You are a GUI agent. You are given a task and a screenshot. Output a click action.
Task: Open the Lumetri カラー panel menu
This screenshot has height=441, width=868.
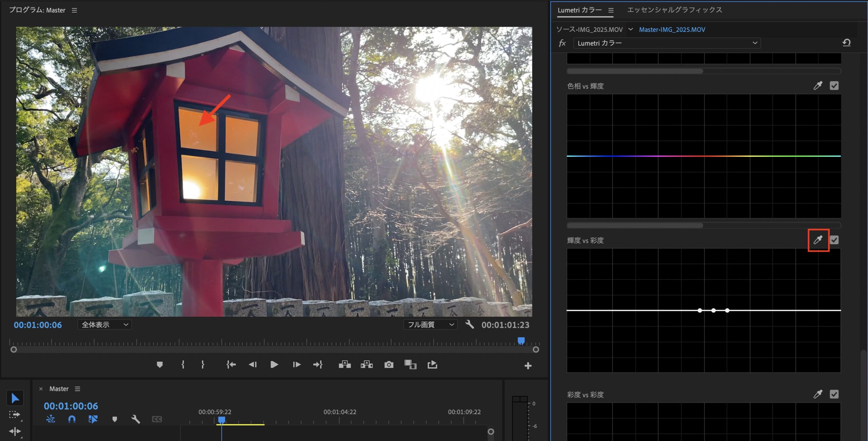tap(611, 10)
